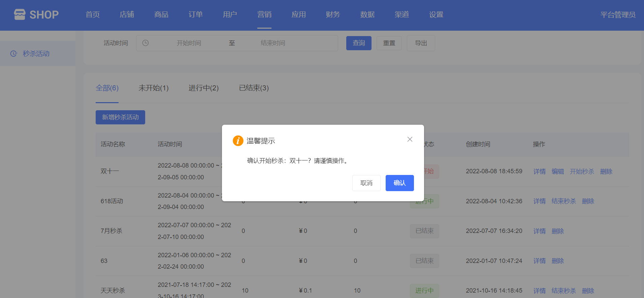Click 结束秒杀 for 天天秒杀 row

pyautogui.click(x=564, y=291)
